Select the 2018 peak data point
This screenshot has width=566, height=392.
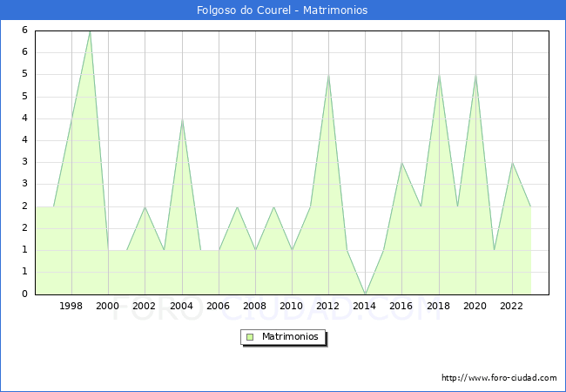coord(439,75)
